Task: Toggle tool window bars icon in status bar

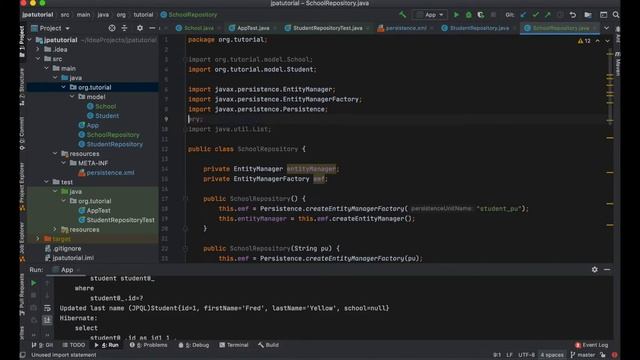Action: click(x=23, y=355)
